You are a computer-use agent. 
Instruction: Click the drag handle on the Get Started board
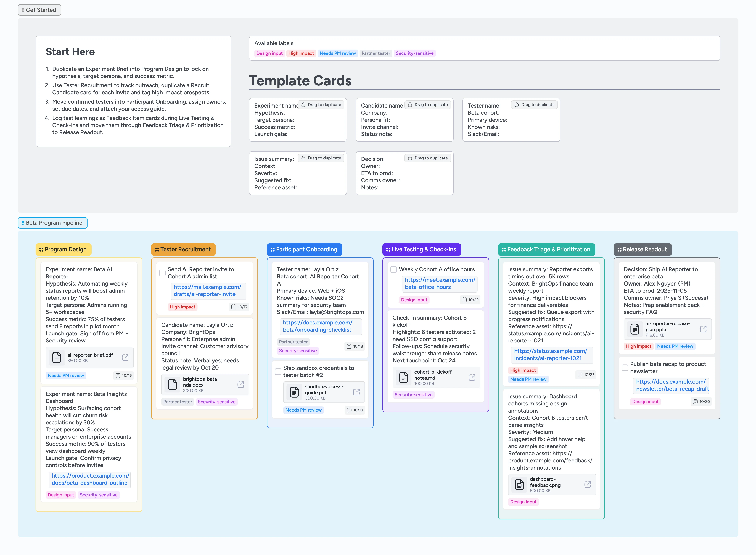point(23,10)
